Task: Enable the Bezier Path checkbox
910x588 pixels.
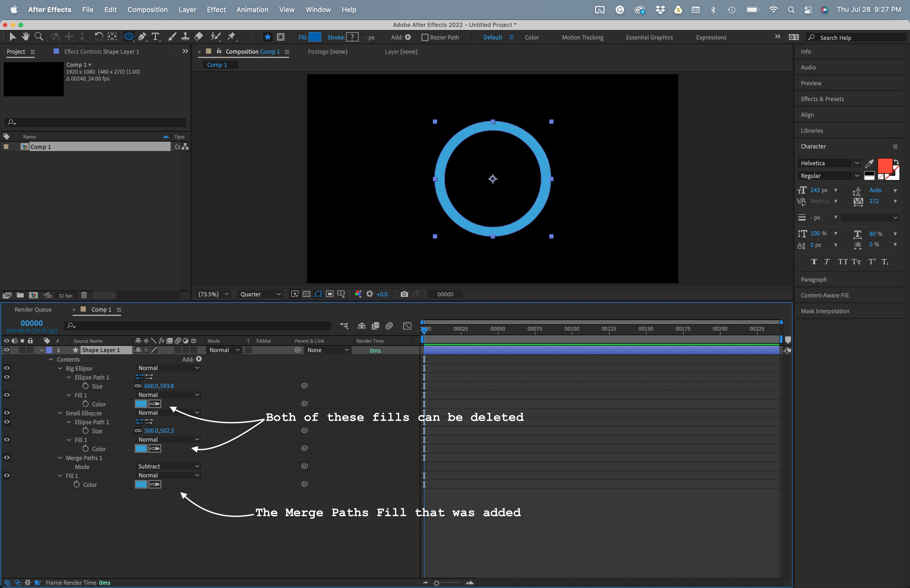Action: click(x=426, y=37)
